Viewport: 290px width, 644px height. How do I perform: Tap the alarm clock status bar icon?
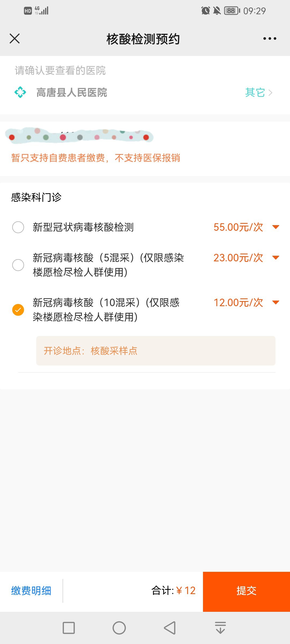point(205,11)
